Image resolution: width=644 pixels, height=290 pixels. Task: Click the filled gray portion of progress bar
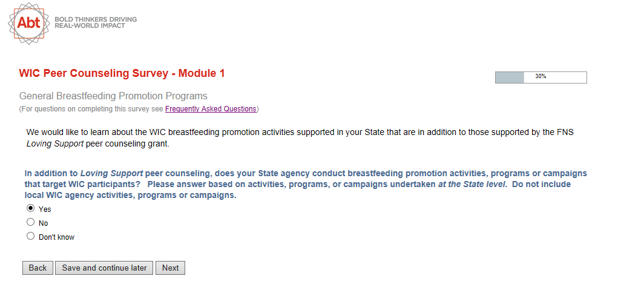[509, 77]
